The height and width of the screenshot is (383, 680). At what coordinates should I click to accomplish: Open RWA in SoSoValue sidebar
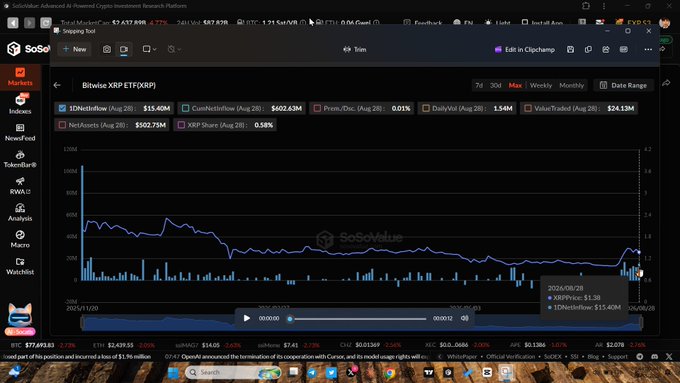(20, 186)
